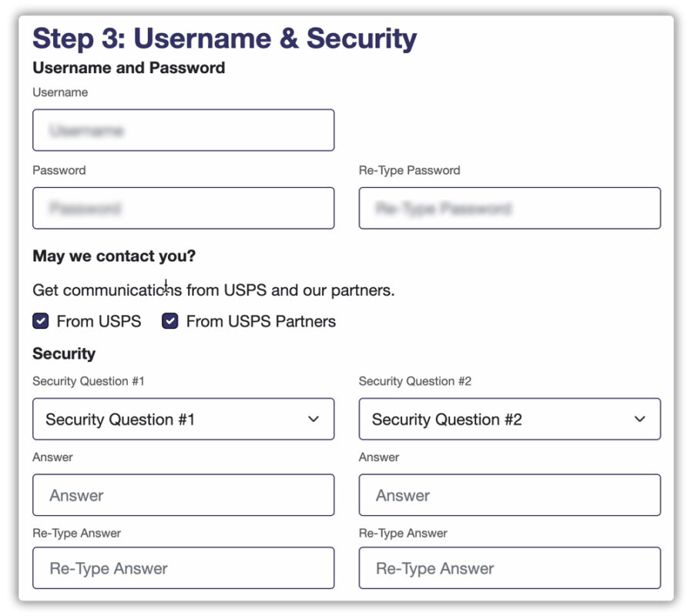
Task: Click inside the Username input field
Action: click(183, 130)
